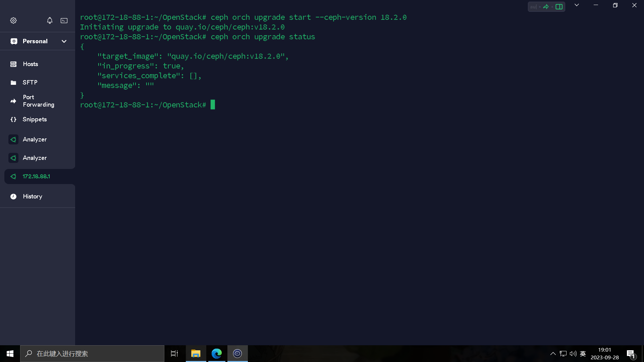644x362 pixels.
Task: Minimize the Termius window
Action: (596, 5)
